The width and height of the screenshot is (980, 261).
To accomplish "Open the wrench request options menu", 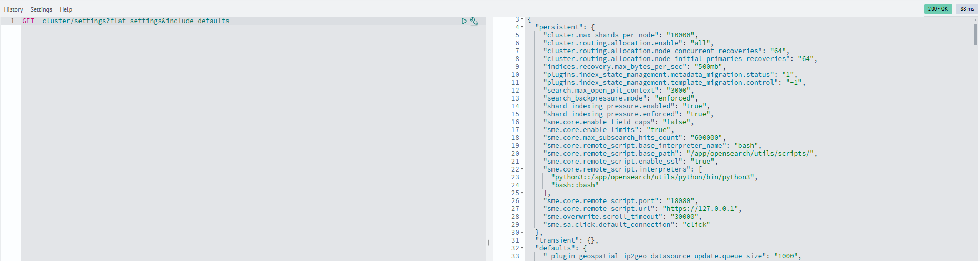I will [474, 21].
